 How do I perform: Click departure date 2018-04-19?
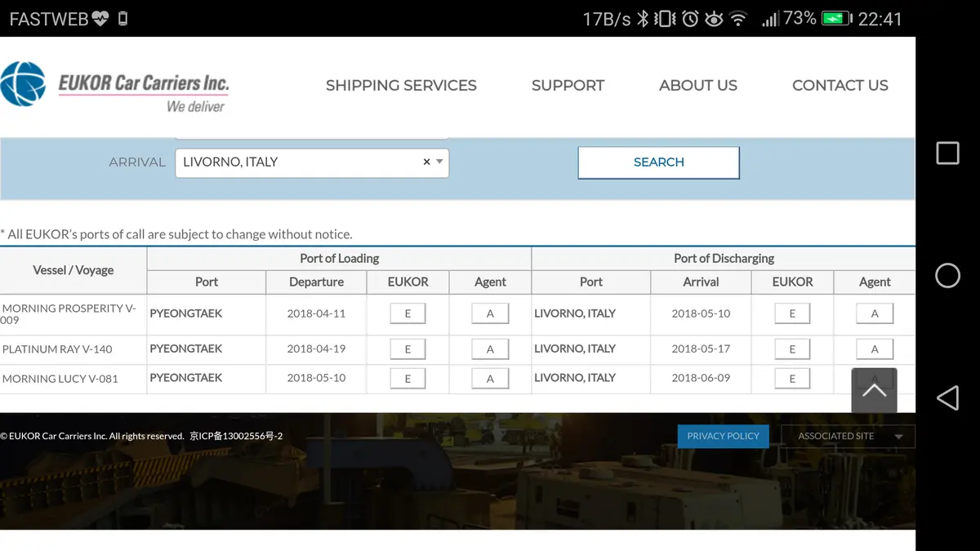click(316, 349)
